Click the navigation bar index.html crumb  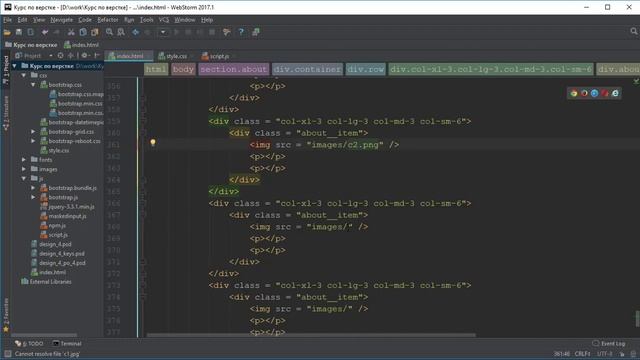point(81,45)
